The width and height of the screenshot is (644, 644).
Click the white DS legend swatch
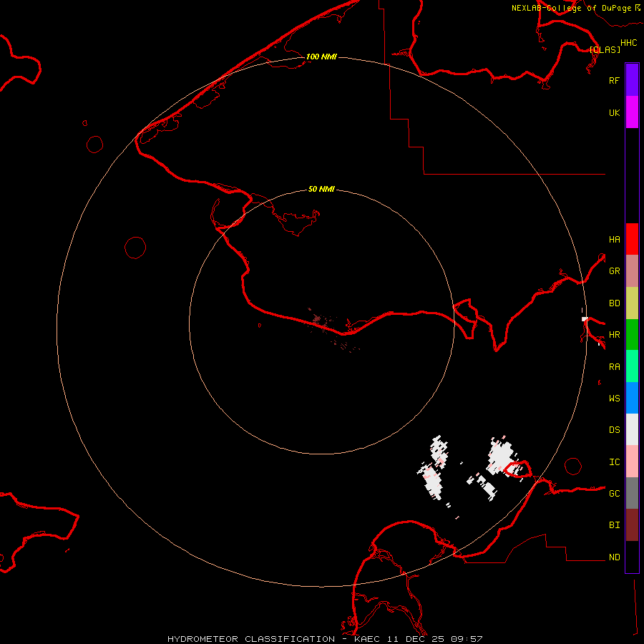632,429
